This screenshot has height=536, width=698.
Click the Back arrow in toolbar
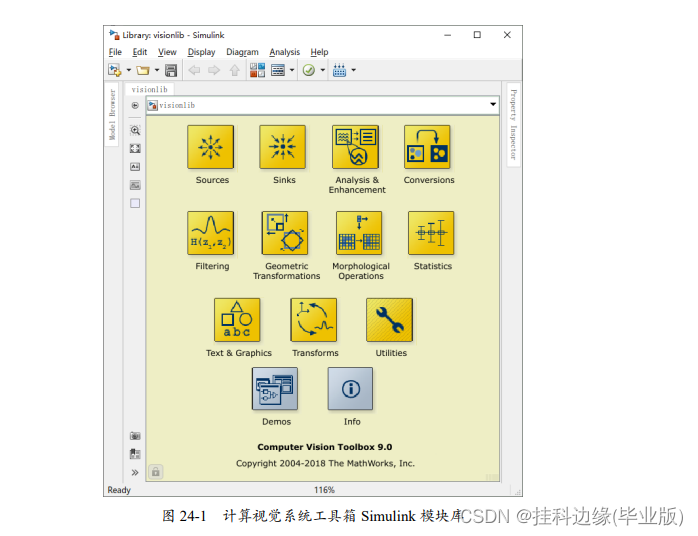[x=194, y=70]
